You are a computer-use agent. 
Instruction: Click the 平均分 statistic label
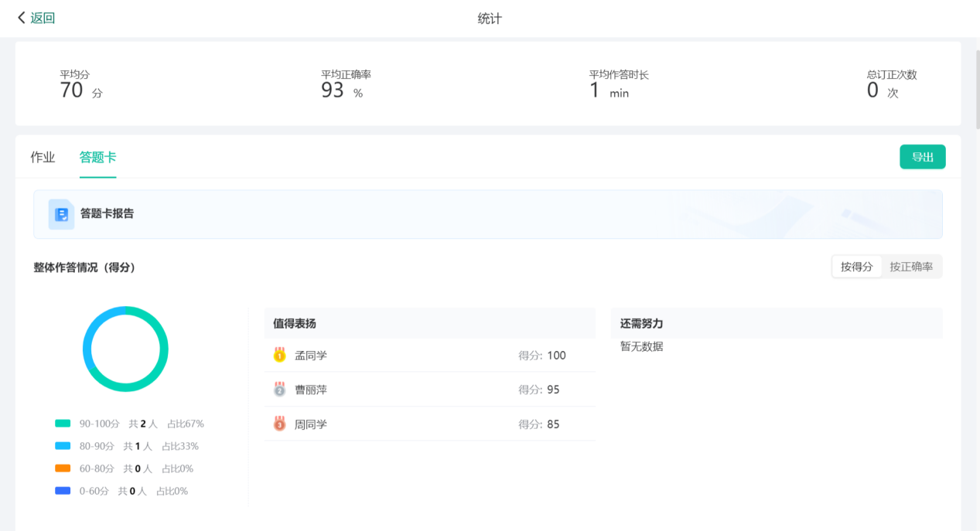pyautogui.click(x=75, y=74)
